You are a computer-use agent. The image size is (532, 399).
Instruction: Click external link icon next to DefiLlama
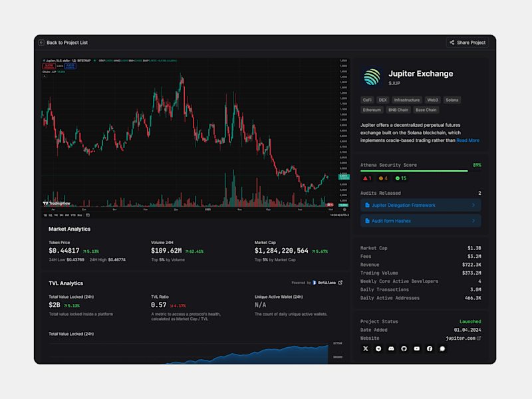(340, 283)
